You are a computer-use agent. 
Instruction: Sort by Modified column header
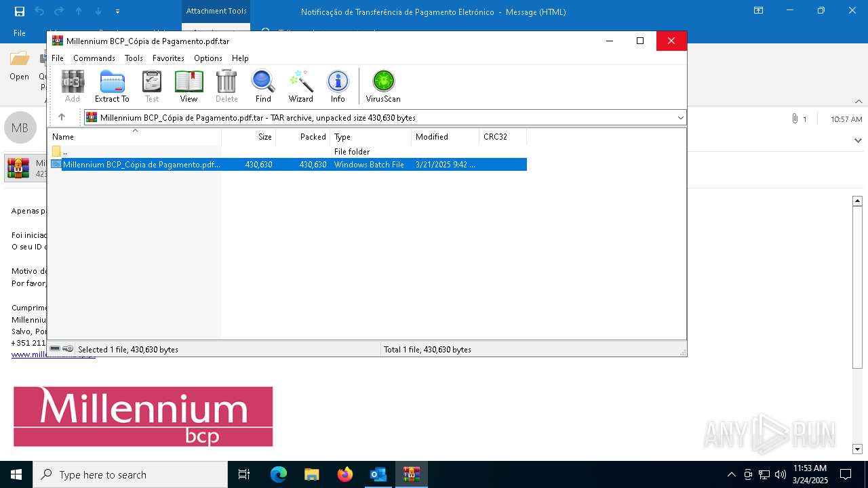(x=446, y=137)
